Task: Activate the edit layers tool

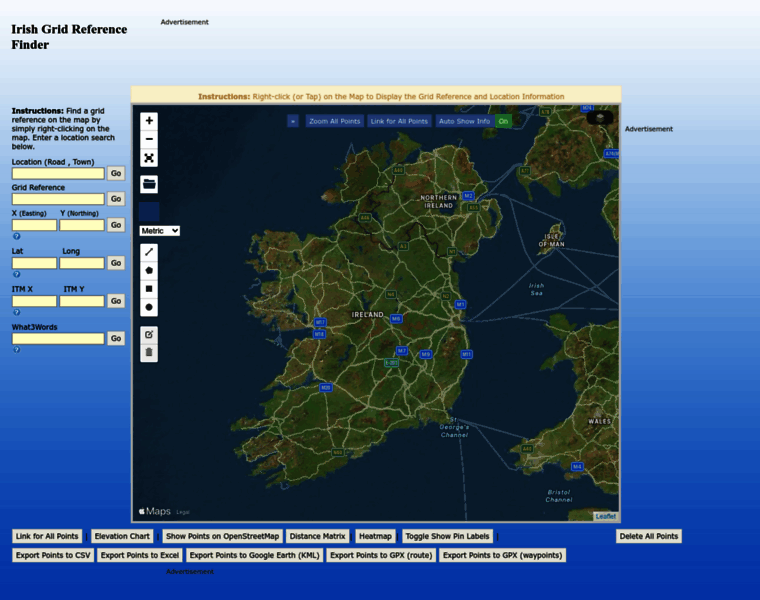Action: point(149,334)
